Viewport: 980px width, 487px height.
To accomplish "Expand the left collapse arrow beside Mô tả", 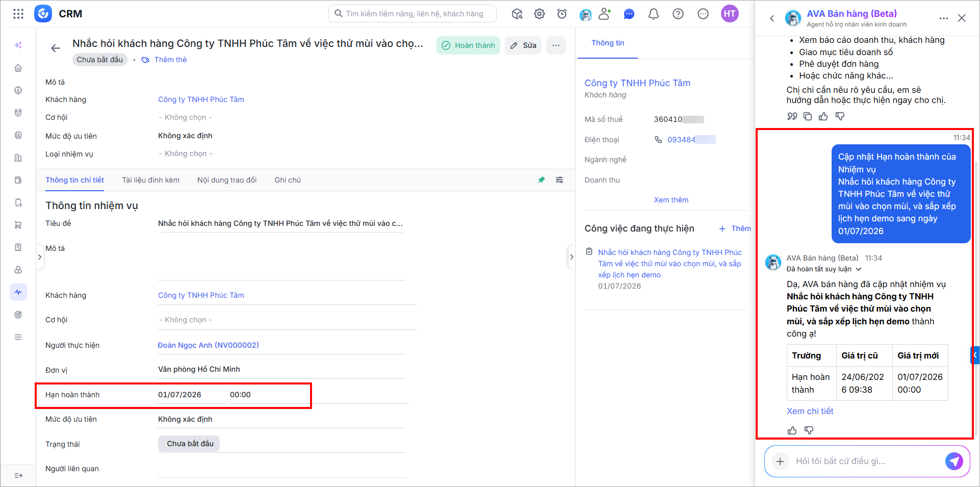I will [x=40, y=257].
